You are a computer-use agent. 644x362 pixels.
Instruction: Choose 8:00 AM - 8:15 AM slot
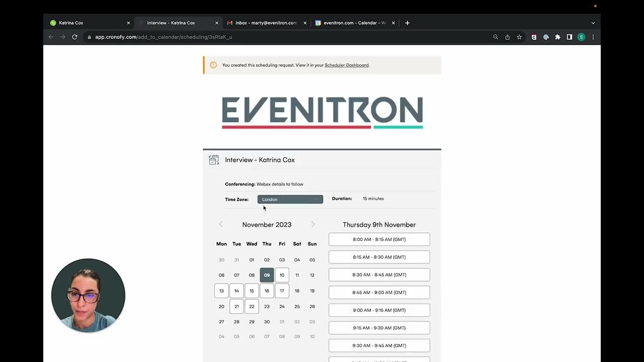point(379,239)
